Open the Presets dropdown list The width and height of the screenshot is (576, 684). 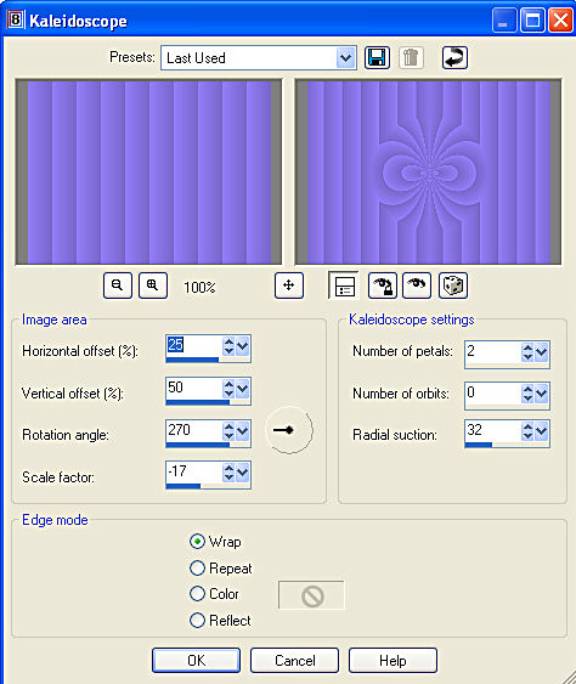[346, 58]
